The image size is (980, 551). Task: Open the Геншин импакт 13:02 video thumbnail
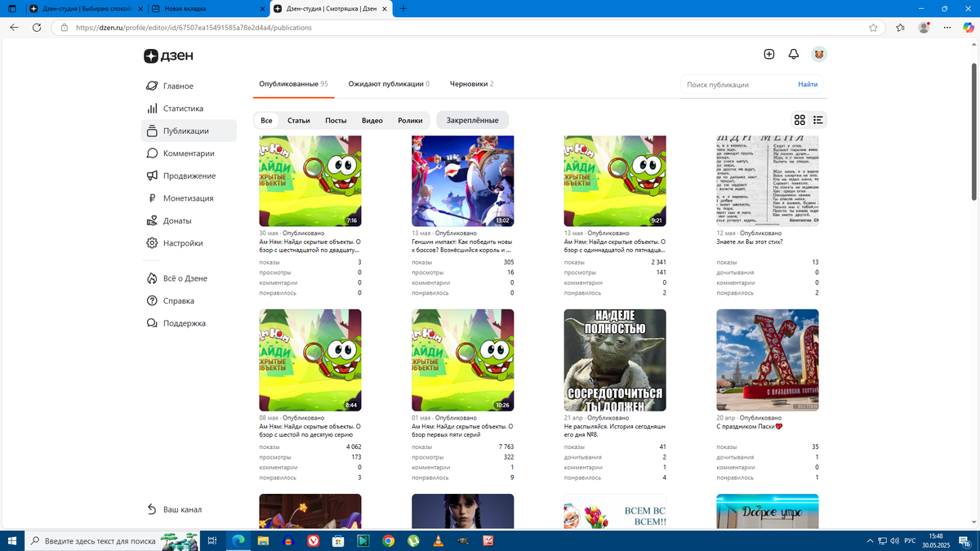click(x=463, y=181)
